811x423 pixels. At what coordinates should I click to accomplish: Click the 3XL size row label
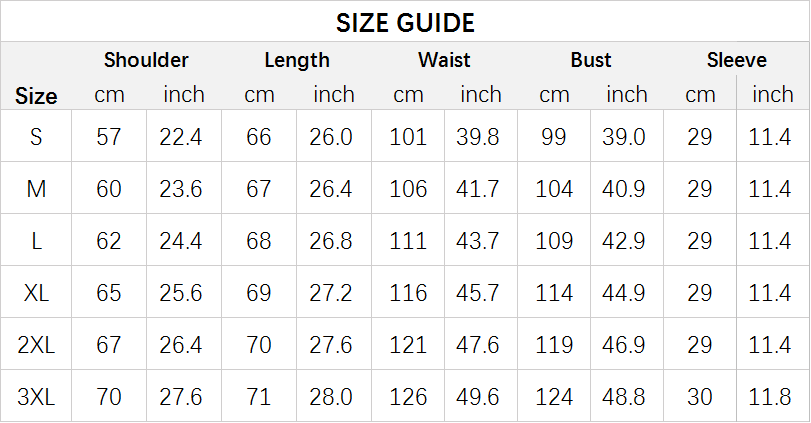pyautogui.click(x=36, y=397)
